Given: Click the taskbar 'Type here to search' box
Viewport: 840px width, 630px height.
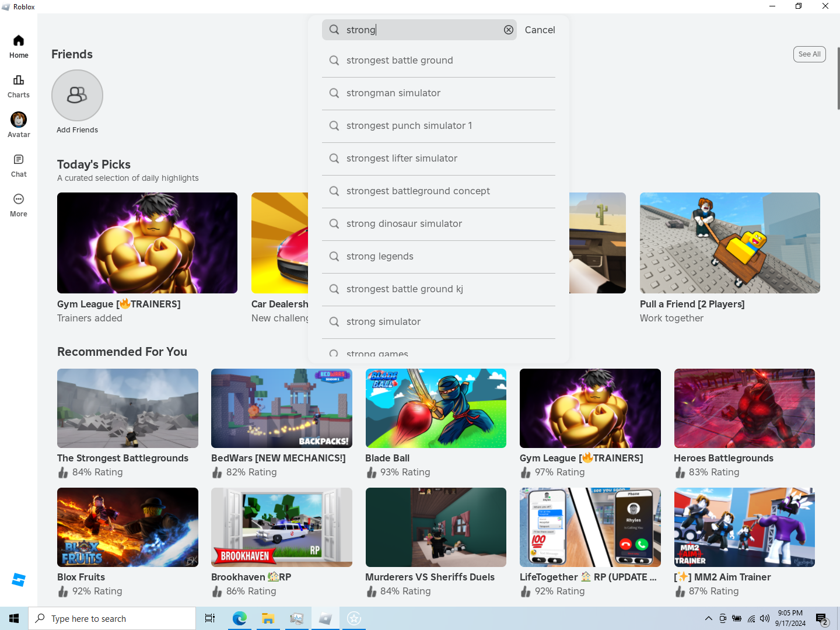Looking at the screenshot, I should coord(112,618).
